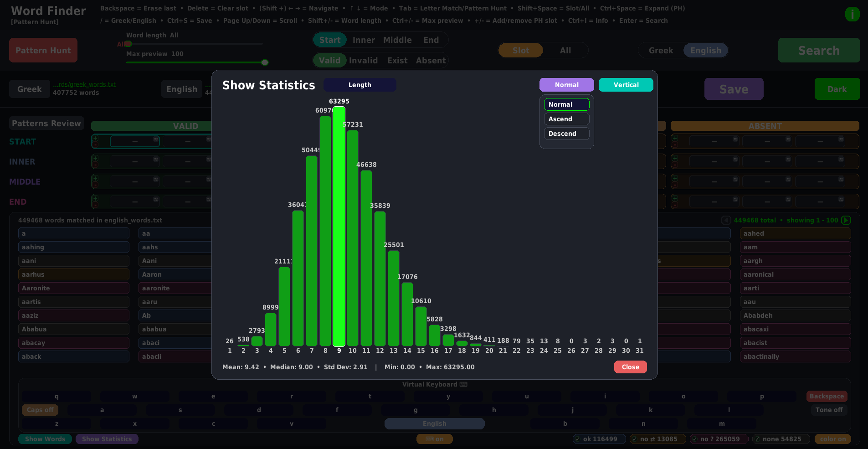Click the plus icon in the MIDDLE absent row
The image size is (868, 449).
coord(675,179)
